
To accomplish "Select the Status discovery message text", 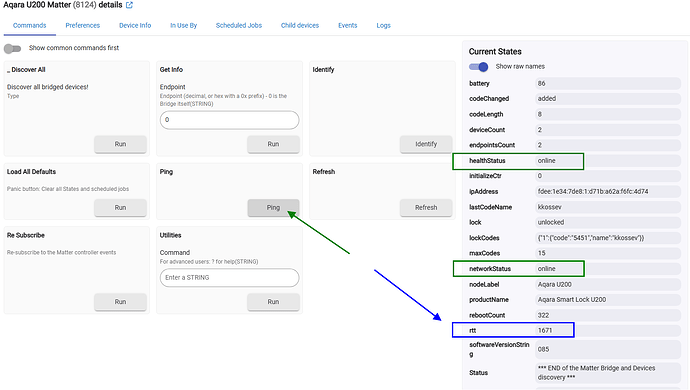I will (x=608, y=373).
